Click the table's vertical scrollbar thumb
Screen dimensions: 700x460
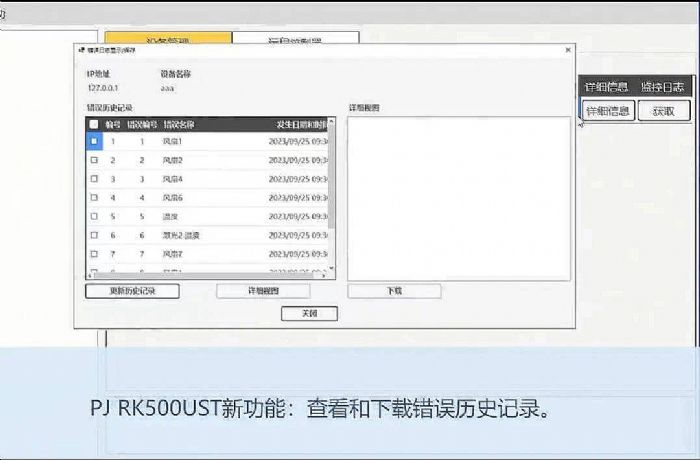[x=331, y=176]
